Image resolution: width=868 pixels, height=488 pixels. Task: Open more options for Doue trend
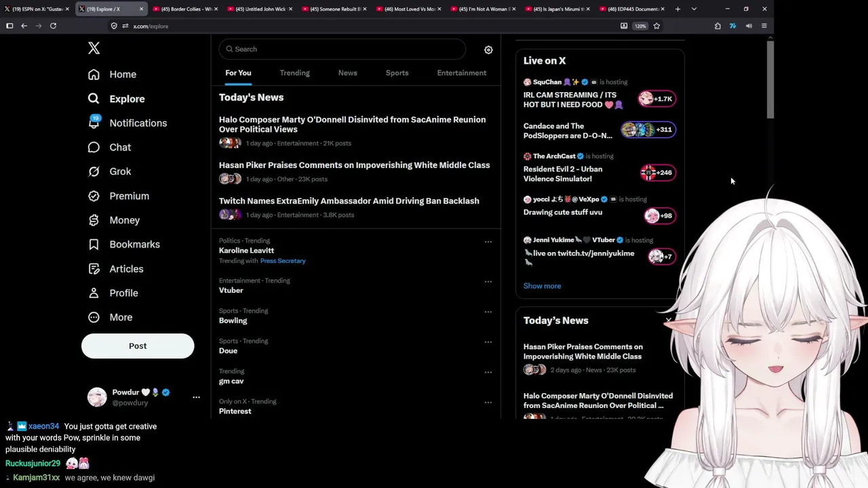[x=488, y=342]
